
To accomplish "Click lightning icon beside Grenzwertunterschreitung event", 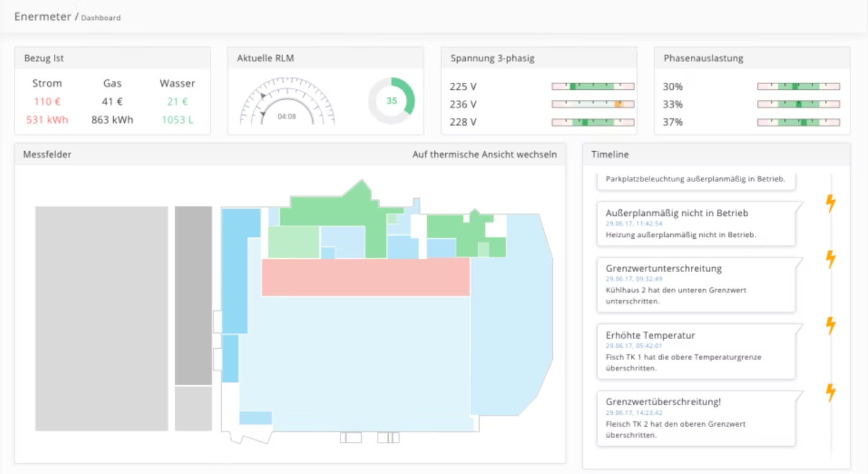I will [x=830, y=259].
